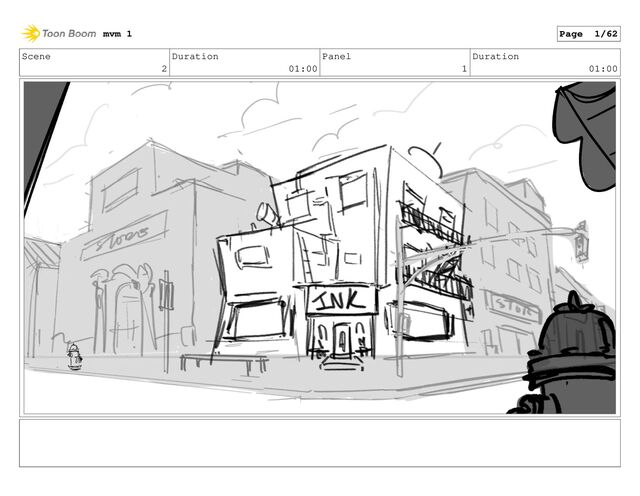Image resolution: width=640 pixels, height=496 pixels.
Task: Click the 'Scene' header label
Action: (x=36, y=56)
